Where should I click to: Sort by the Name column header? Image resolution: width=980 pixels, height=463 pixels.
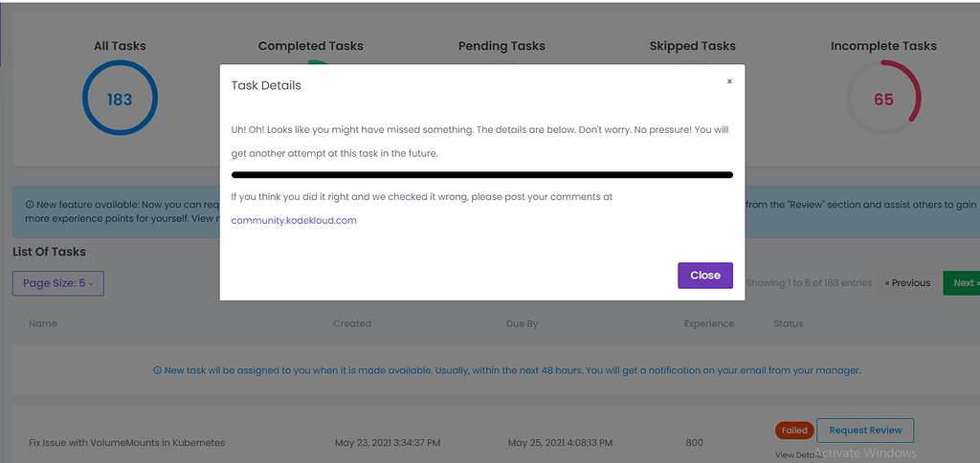(43, 323)
